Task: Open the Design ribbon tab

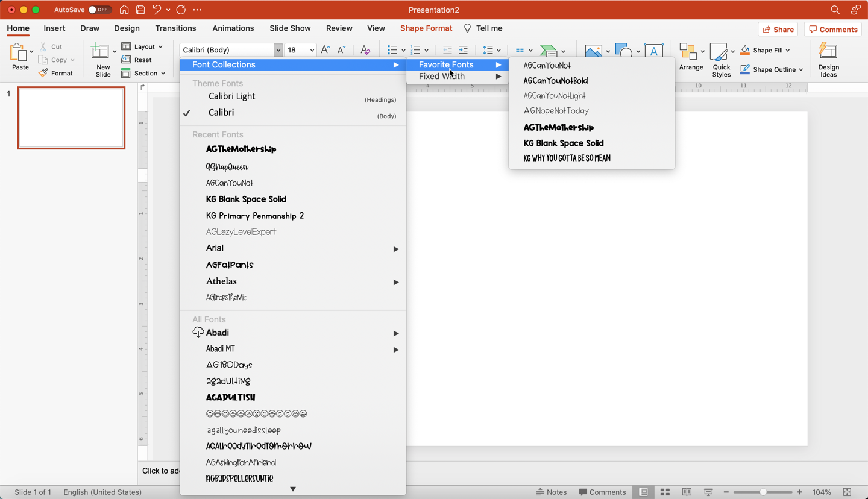Action: coord(127,28)
